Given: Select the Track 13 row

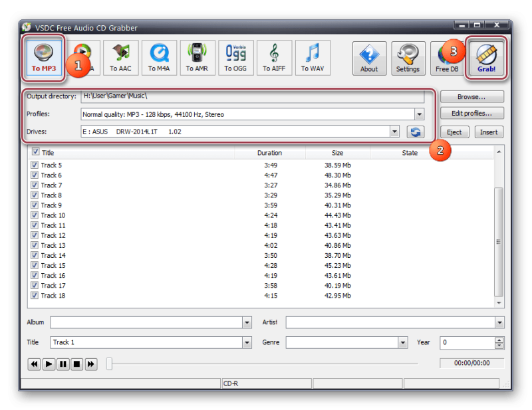Looking at the screenshot, I should pos(261,245).
